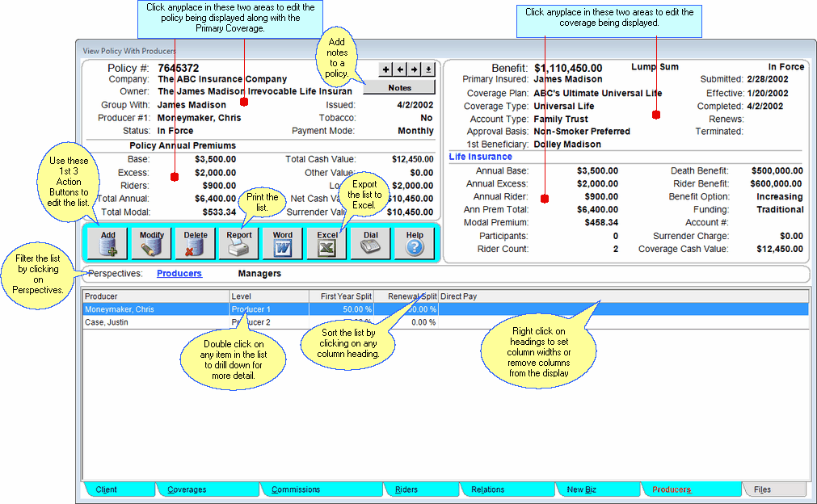Sort list by First Year Split column
Viewport: 817px width, 504px height.
(x=341, y=296)
